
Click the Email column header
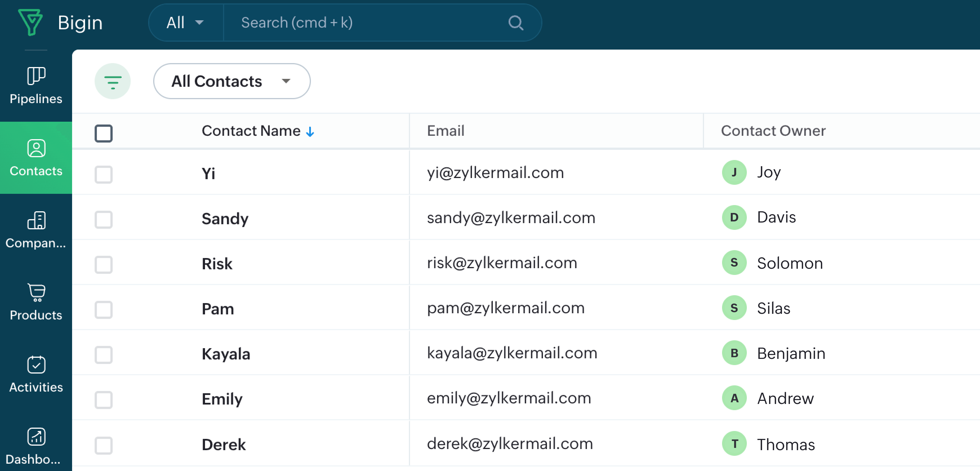tap(446, 131)
